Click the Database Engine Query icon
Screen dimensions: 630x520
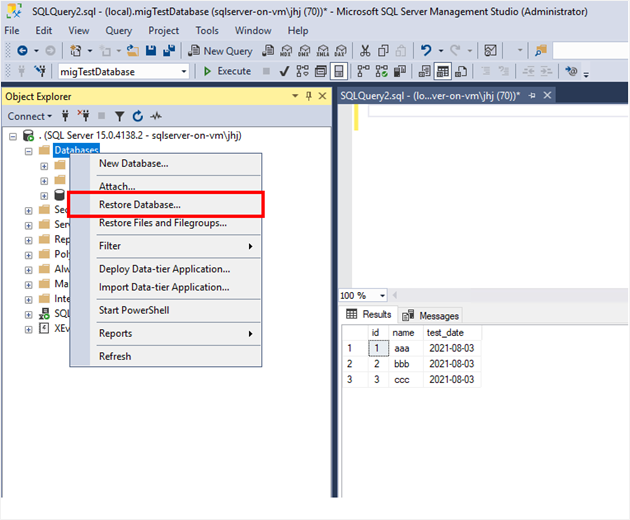tap(268, 51)
